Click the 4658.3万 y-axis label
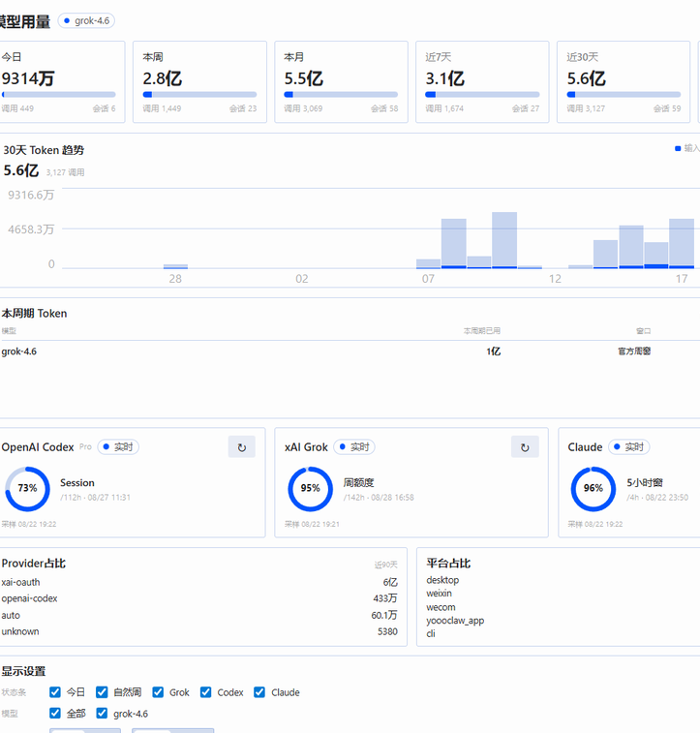Image resolution: width=700 pixels, height=733 pixels. (x=31, y=229)
